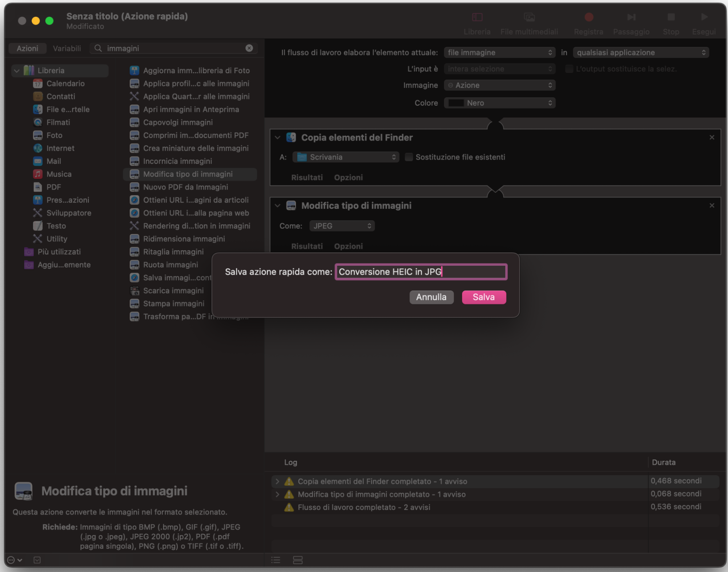The width and height of the screenshot is (728, 572).
Task: Collapse Modifica tipo di immagini action
Action: tap(278, 205)
